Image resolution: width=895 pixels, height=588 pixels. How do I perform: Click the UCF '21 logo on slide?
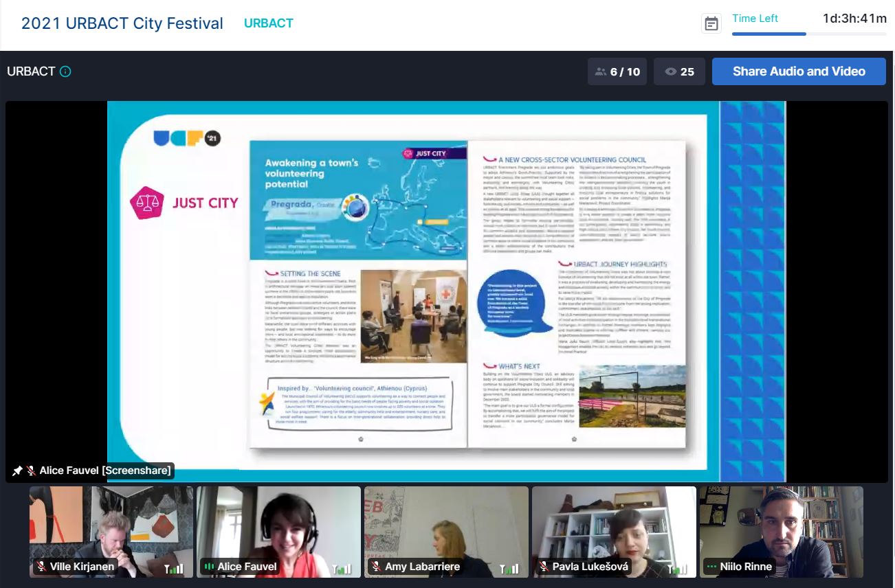(187, 138)
